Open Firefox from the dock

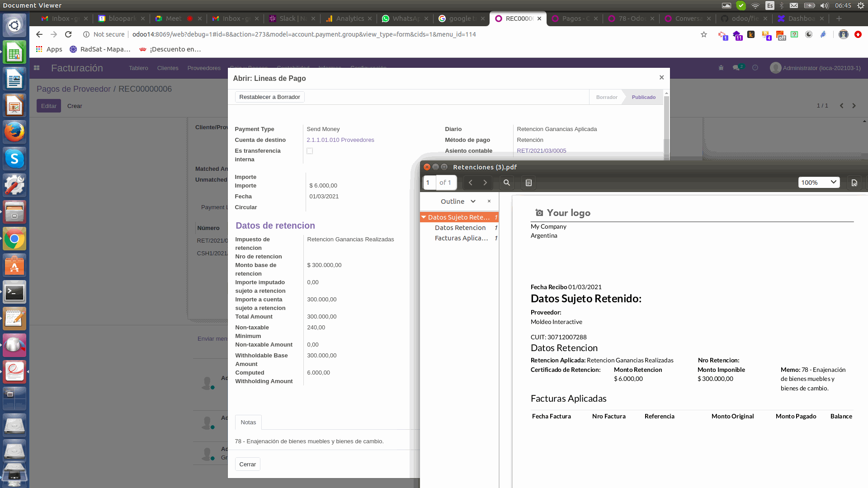14,132
